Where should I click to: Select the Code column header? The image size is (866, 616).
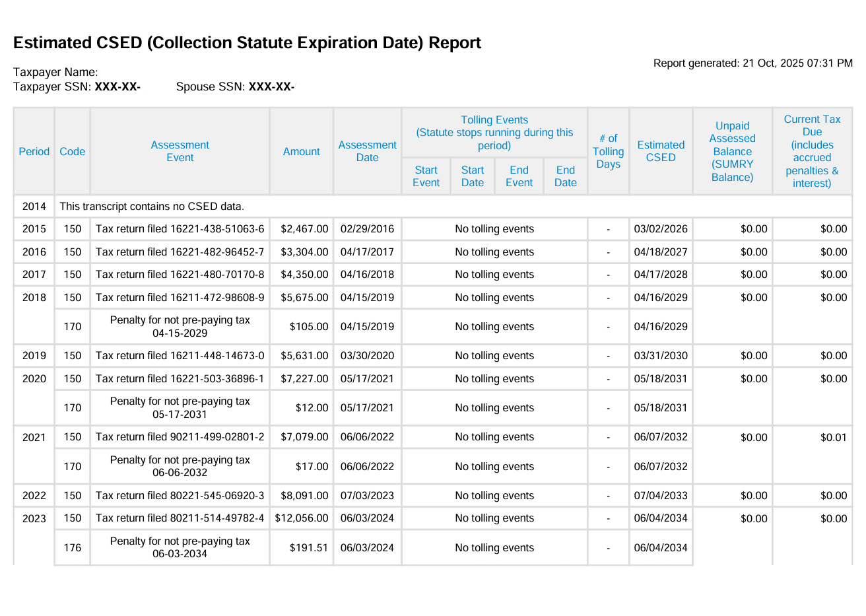tap(72, 151)
